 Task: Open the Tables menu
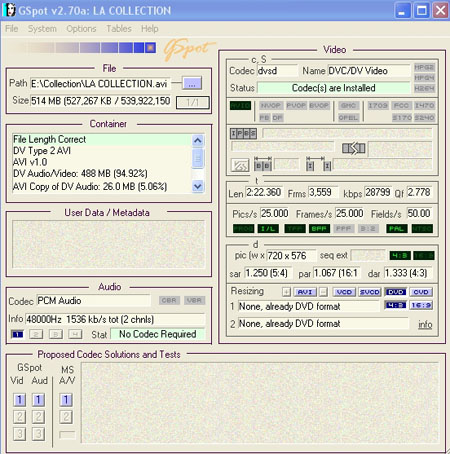point(119,29)
